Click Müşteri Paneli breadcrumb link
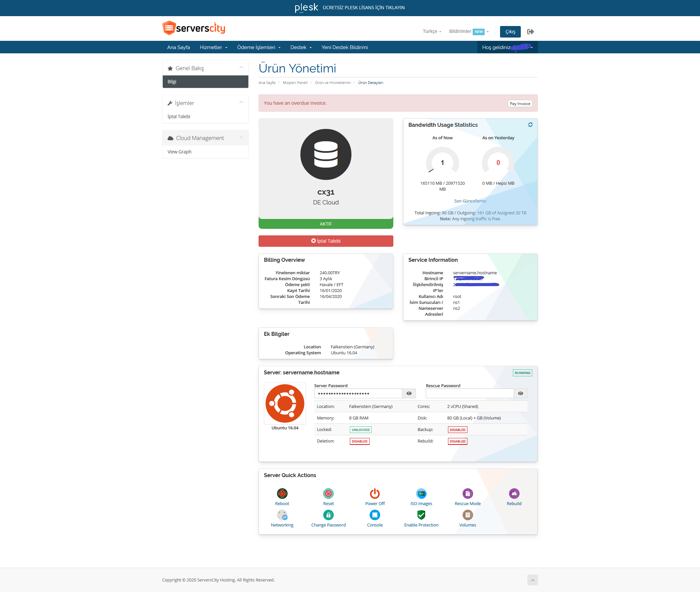The height and width of the screenshot is (592, 700). (295, 83)
